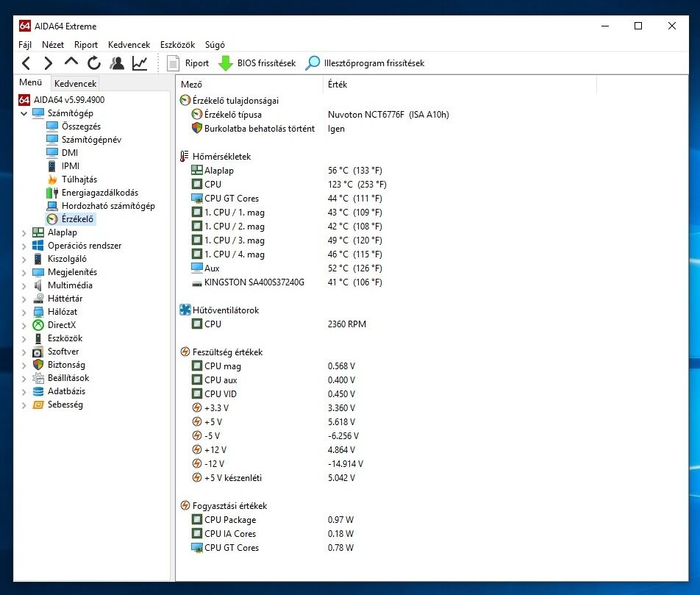
Task: Go up one level with the Up arrow
Action: [71, 62]
